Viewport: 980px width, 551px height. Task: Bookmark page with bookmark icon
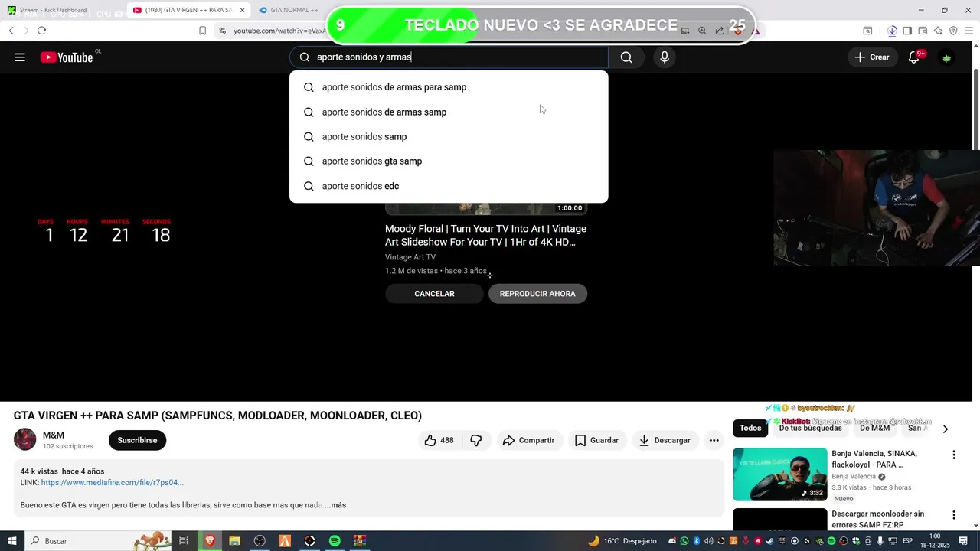(202, 31)
